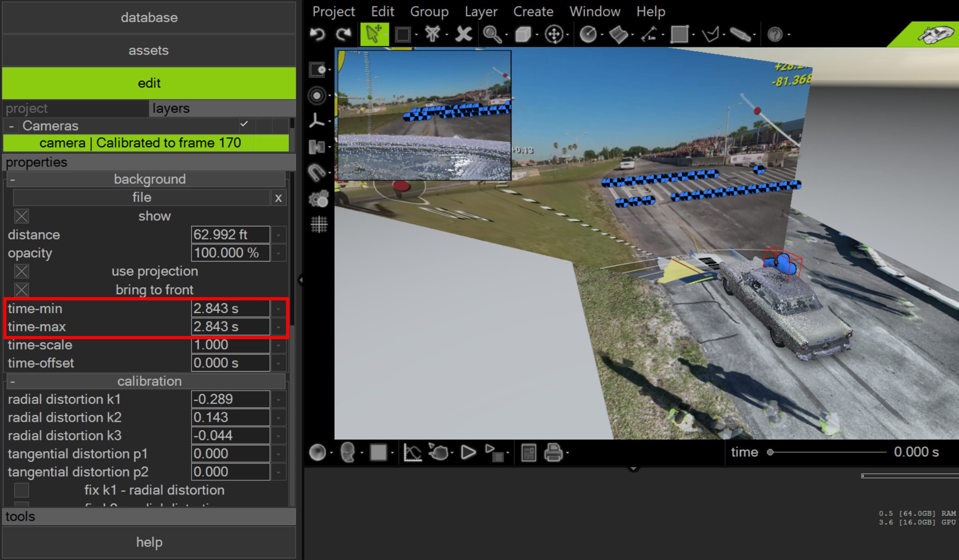Click the printer icon in bottom toolbar
Screen dimensions: 959x560
(553, 453)
